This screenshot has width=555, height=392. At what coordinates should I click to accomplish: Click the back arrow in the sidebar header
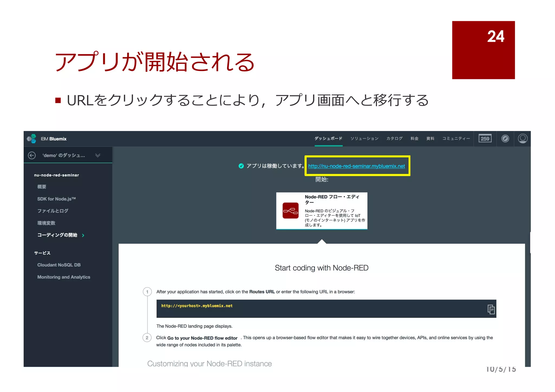(32, 155)
